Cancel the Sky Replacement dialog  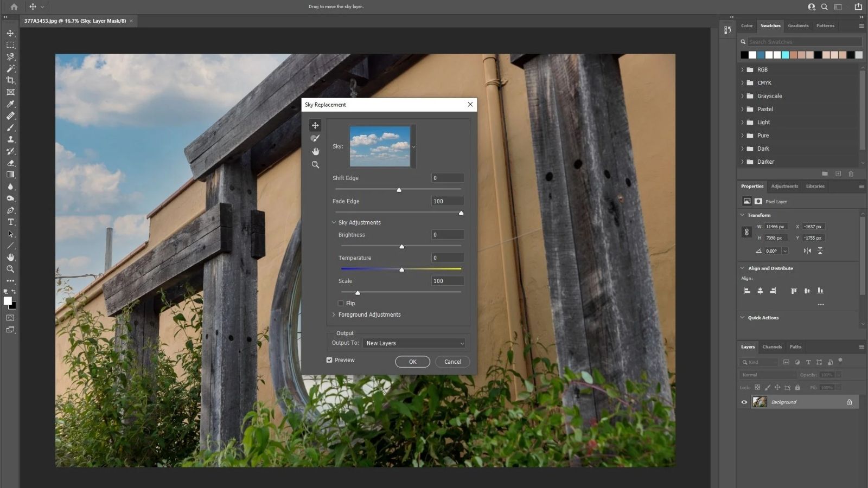tap(452, 362)
